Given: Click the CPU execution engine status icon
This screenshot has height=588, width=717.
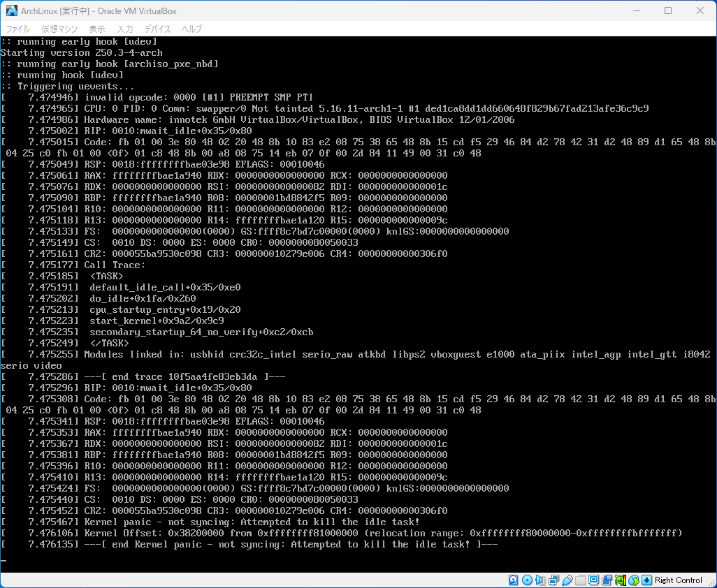Looking at the screenshot, I should 621,580.
